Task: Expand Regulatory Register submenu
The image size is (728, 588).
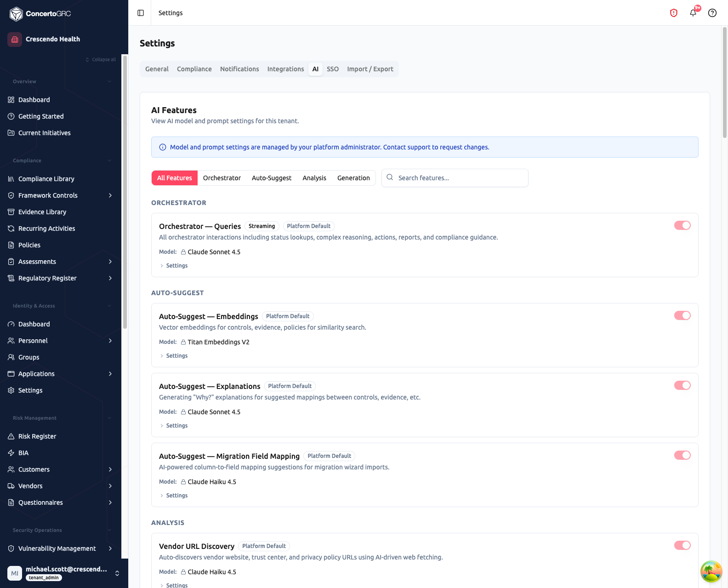Action: [110, 278]
